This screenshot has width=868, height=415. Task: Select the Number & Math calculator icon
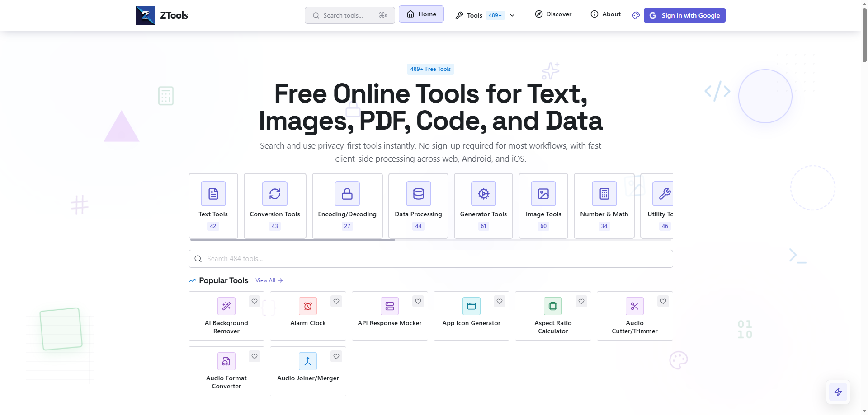[604, 194]
